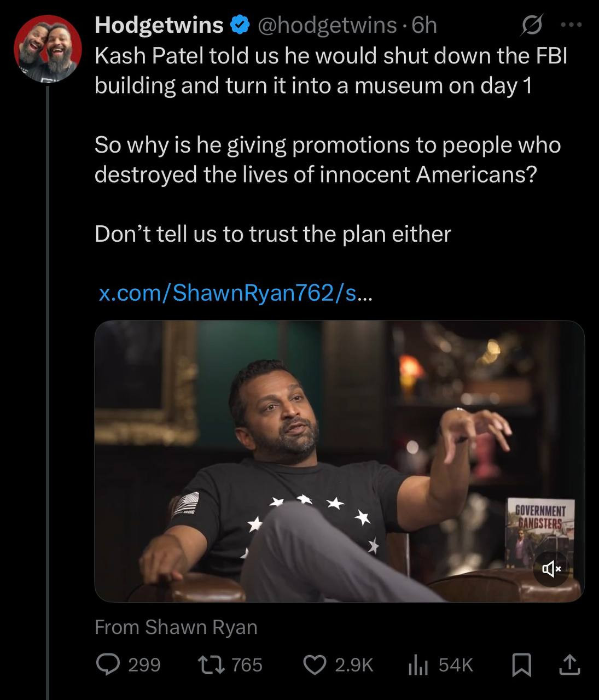The width and height of the screenshot is (599, 700).
Task: Open the x.com/ShawnRyan762 link
Action: click(x=235, y=294)
